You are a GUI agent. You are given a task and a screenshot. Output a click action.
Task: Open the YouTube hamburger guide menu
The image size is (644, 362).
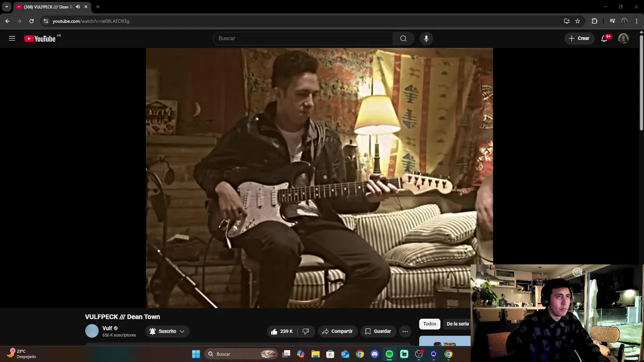(x=12, y=38)
